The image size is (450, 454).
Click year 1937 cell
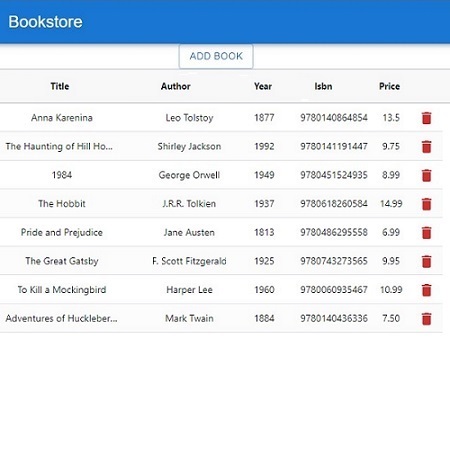(x=264, y=204)
